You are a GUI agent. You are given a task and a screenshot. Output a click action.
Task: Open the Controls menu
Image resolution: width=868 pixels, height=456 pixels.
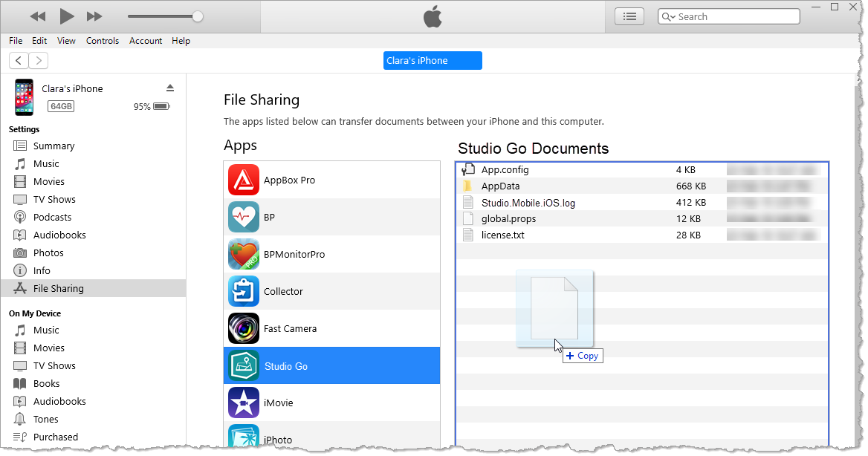[103, 41]
